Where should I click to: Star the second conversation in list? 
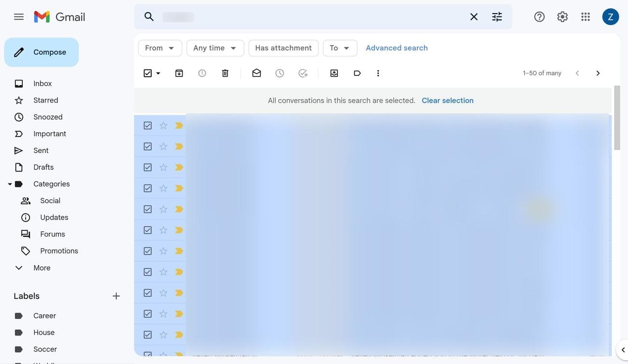163,146
